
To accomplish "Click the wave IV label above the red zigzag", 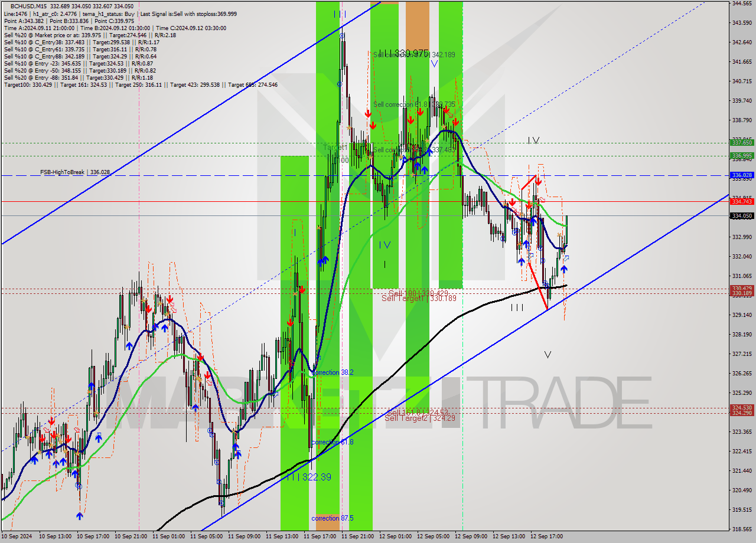I will pyautogui.click(x=533, y=140).
